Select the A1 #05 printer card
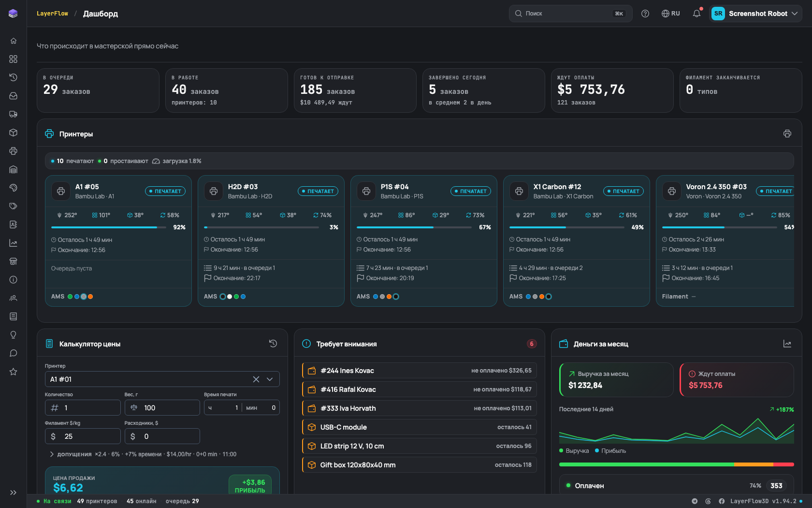 [x=118, y=241]
